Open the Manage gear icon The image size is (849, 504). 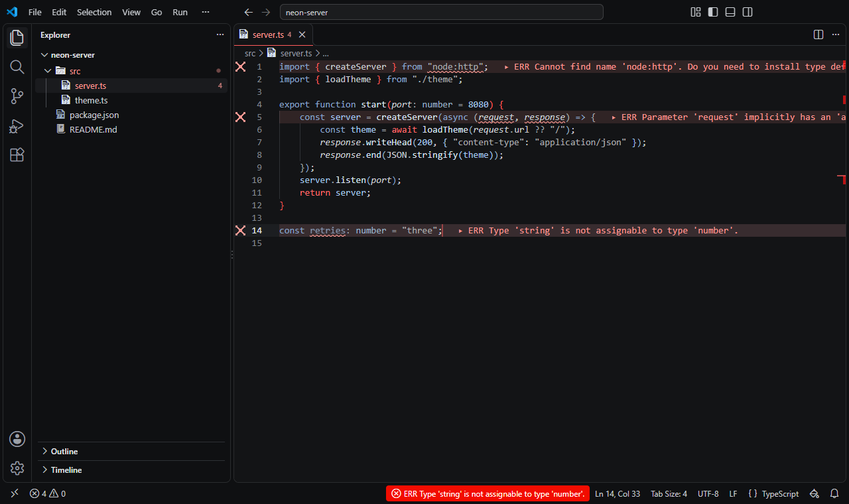tap(17, 468)
